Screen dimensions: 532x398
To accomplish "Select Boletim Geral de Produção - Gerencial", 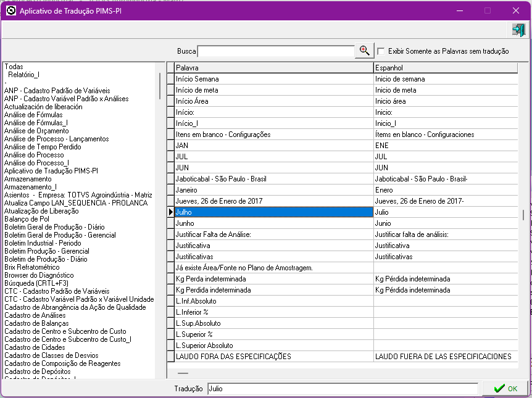I will 60,235.
